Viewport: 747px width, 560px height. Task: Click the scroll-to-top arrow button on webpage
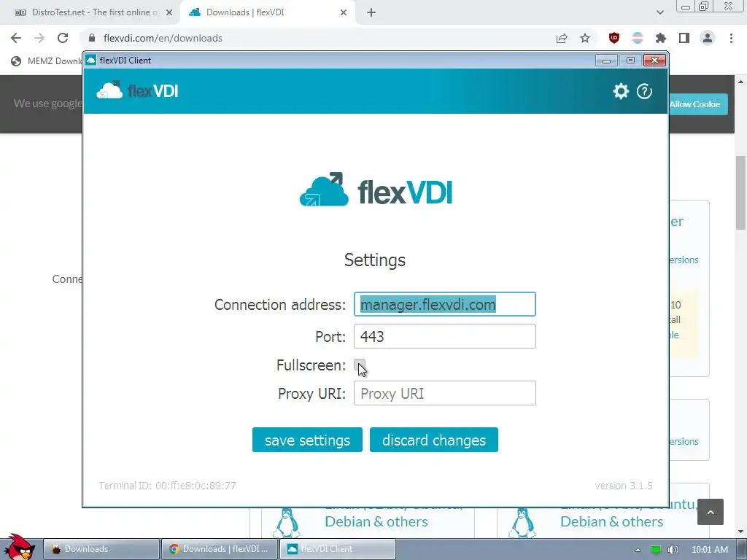711,512
